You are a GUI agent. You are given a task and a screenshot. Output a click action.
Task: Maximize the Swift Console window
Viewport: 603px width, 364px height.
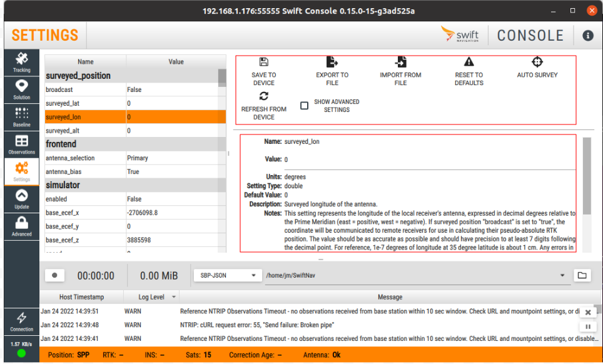pyautogui.click(x=572, y=11)
